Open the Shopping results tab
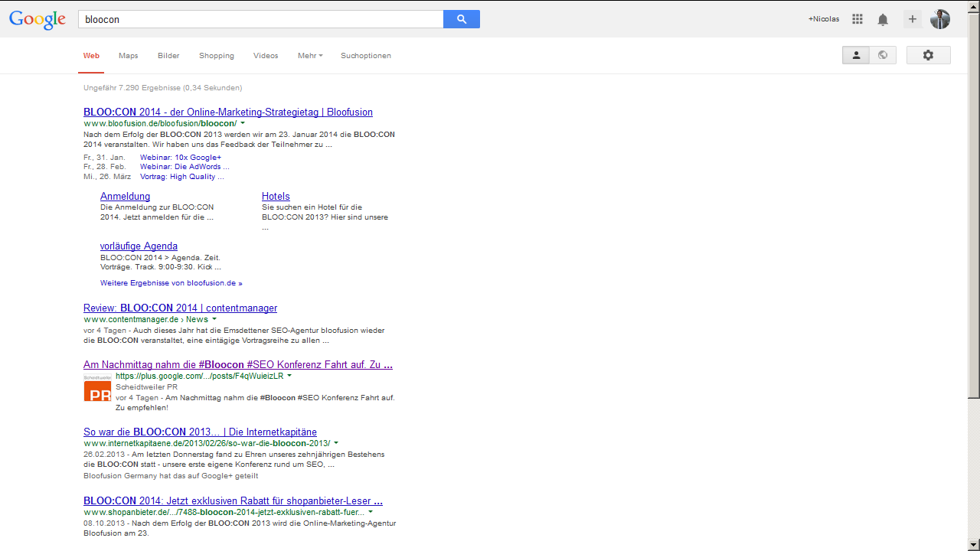 [x=216, y=55]
